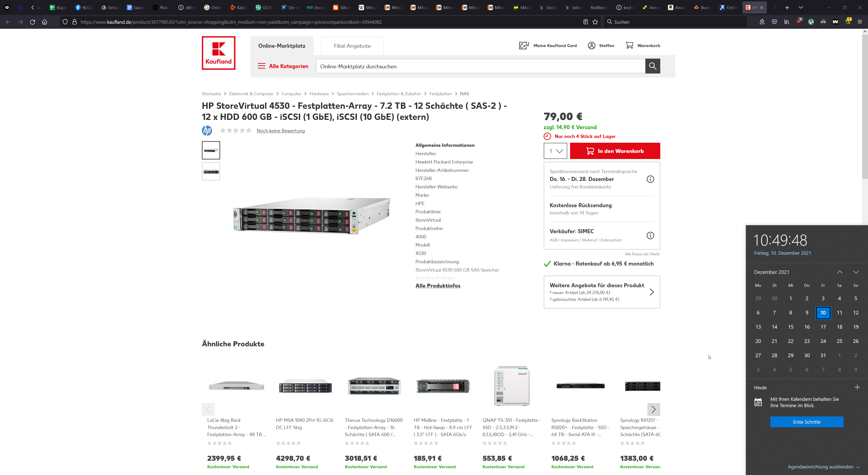Open the Firefox application menu
Screen dimensions: 868x475
(x=860, y=22)
